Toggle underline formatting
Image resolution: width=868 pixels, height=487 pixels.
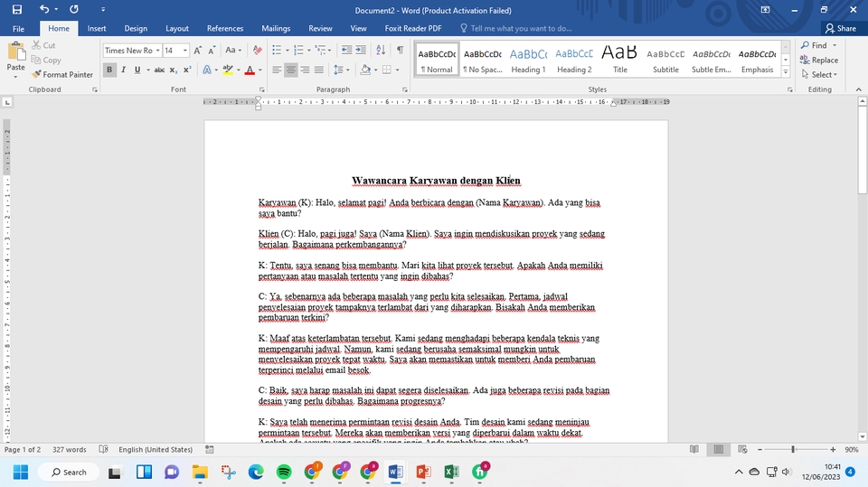click(x=137, y=70)
